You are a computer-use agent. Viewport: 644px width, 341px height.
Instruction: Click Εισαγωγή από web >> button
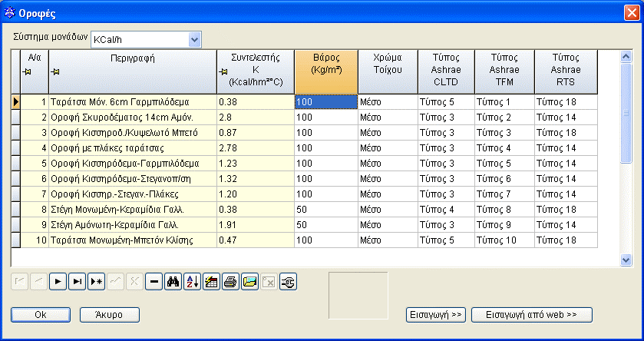531,315
